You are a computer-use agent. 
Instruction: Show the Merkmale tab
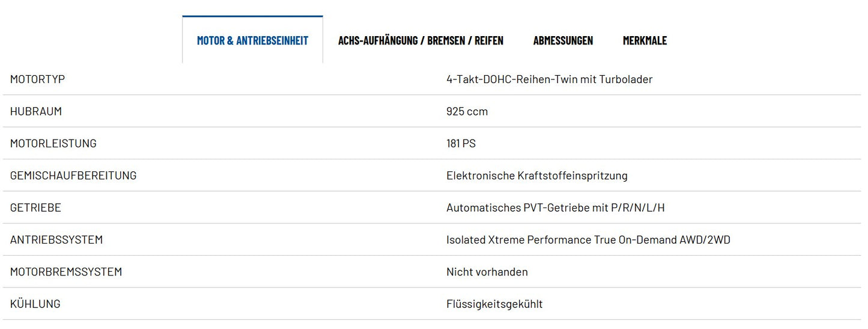click(645, 40)
